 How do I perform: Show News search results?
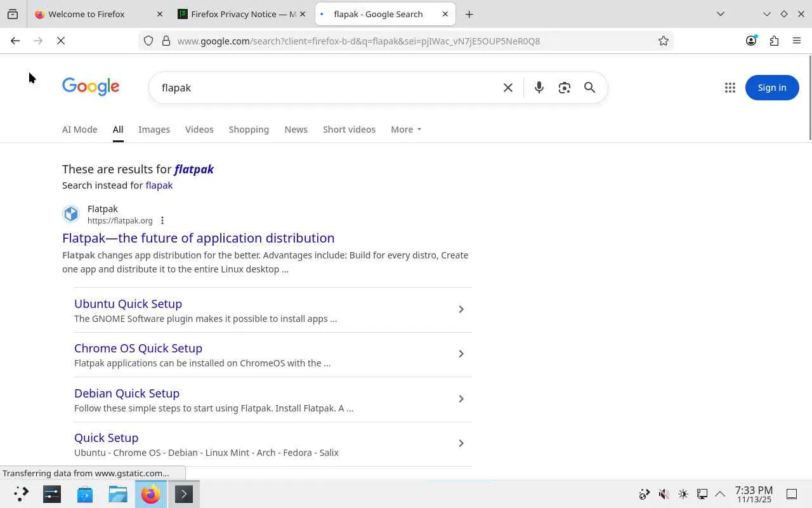[296, 130]
